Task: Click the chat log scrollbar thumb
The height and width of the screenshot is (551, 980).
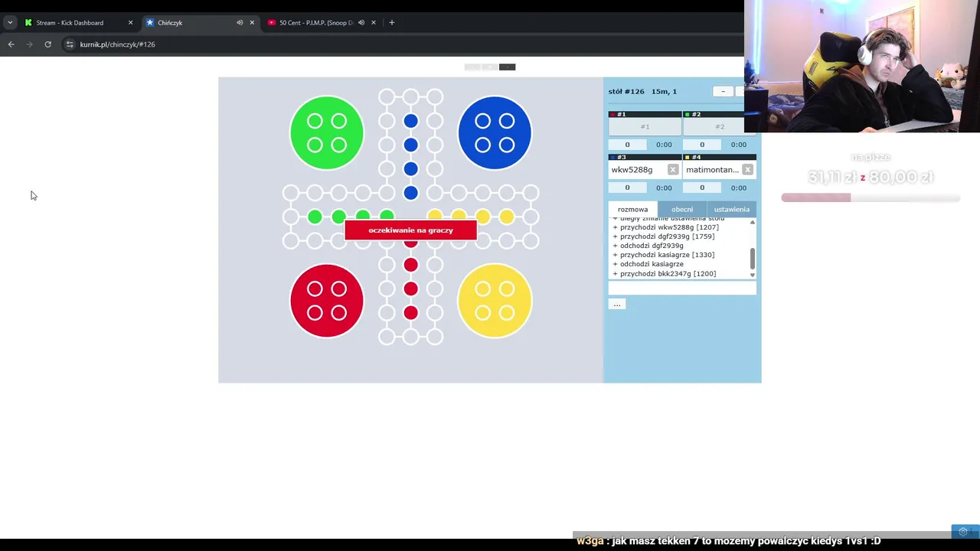Action: [753, 258]
